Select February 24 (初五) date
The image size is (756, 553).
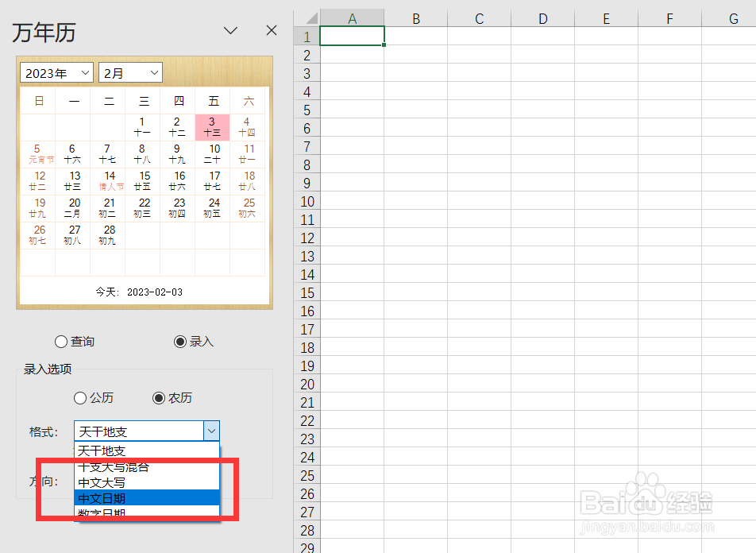point(212,208)
